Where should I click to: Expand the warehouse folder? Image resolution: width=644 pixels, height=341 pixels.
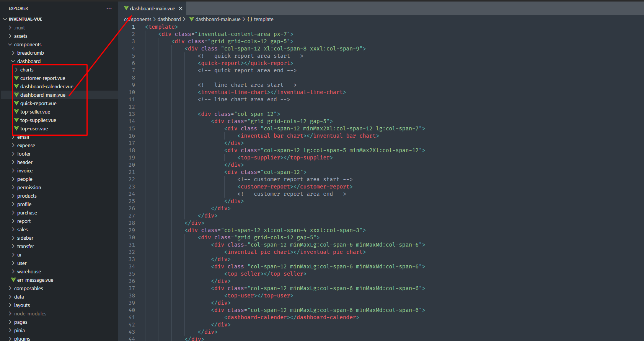13,271
